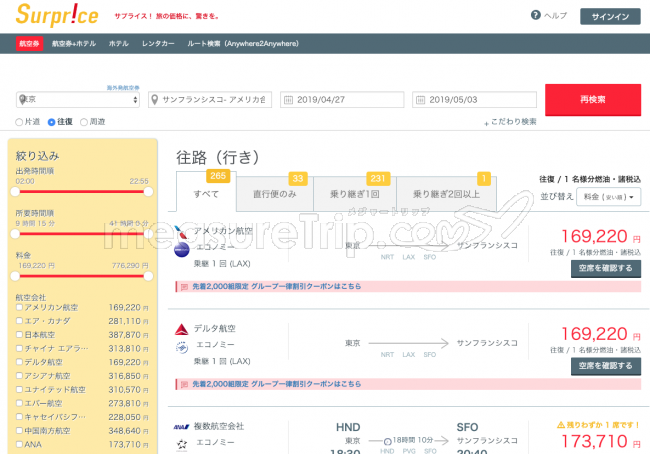
Task: Check the エア・カナダ airline filter
Action: [x=19, y=321]
